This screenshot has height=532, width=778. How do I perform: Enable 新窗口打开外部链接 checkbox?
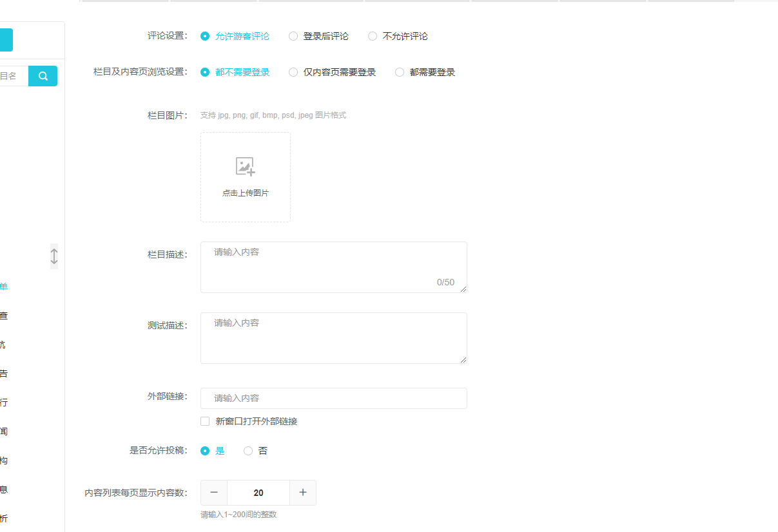pos(205,421)
